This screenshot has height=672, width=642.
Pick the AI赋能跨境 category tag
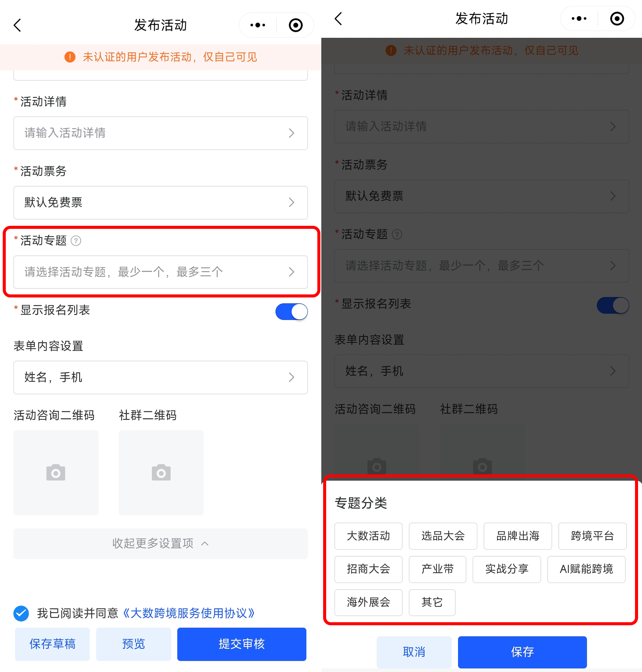[x=586, y=569]
